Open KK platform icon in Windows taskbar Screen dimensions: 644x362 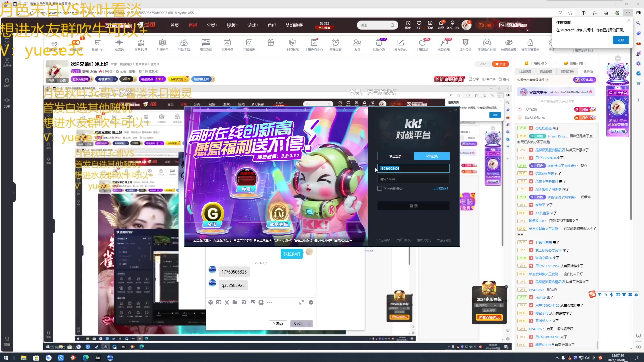point(98,358)
